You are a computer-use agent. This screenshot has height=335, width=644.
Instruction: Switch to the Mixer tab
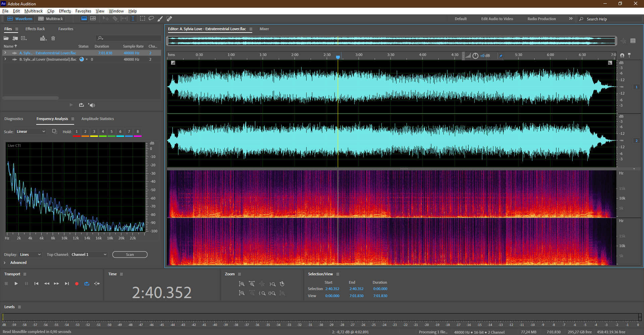(x=264, y=29)
